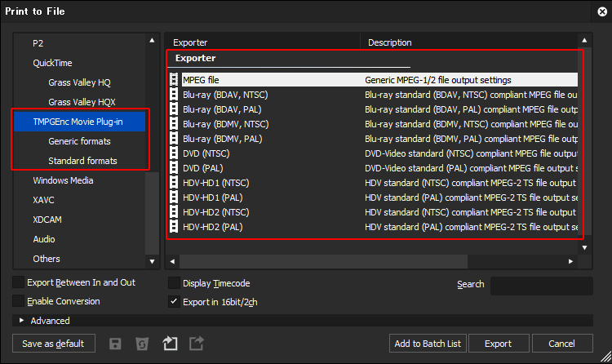The height and width of the screenshot is (364, 612).
Task: Click the export preset arrow icon
Action: pyautogui.click(x=197, y=344)
